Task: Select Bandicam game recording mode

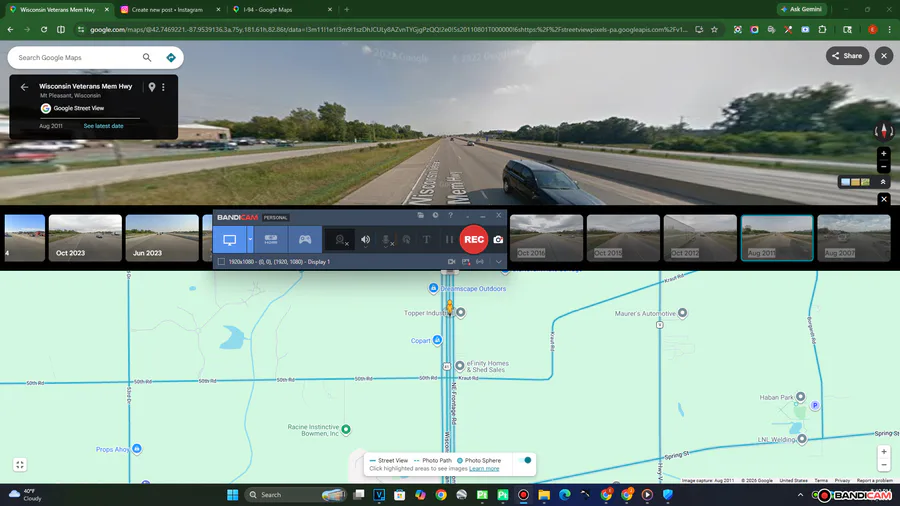Action: point(305,240)
